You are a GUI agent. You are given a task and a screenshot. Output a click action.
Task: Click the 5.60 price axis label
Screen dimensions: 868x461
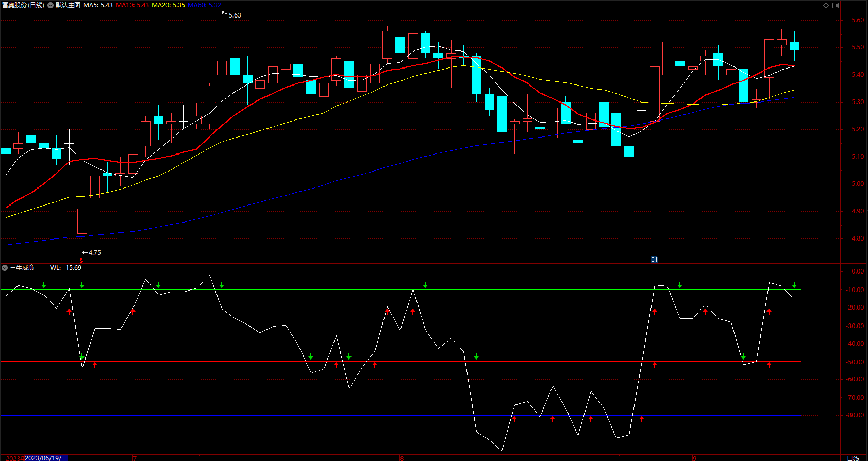pos(858,20)
